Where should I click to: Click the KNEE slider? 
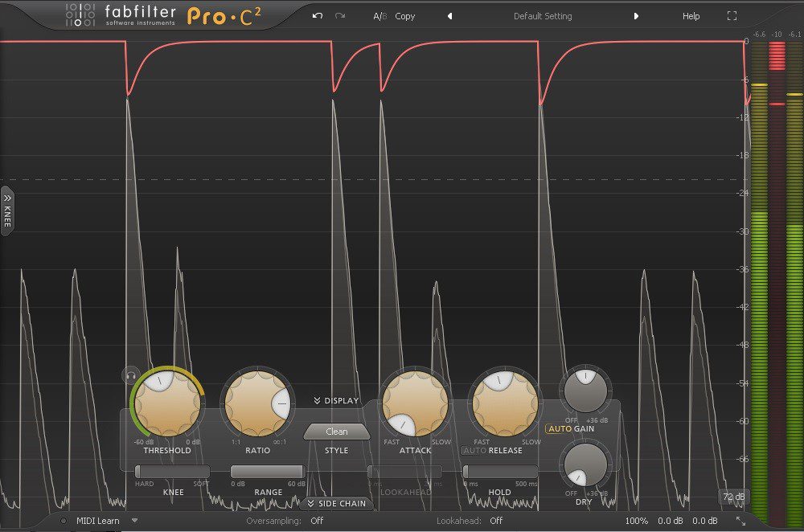pyautogui.click(x=172, y=471)
